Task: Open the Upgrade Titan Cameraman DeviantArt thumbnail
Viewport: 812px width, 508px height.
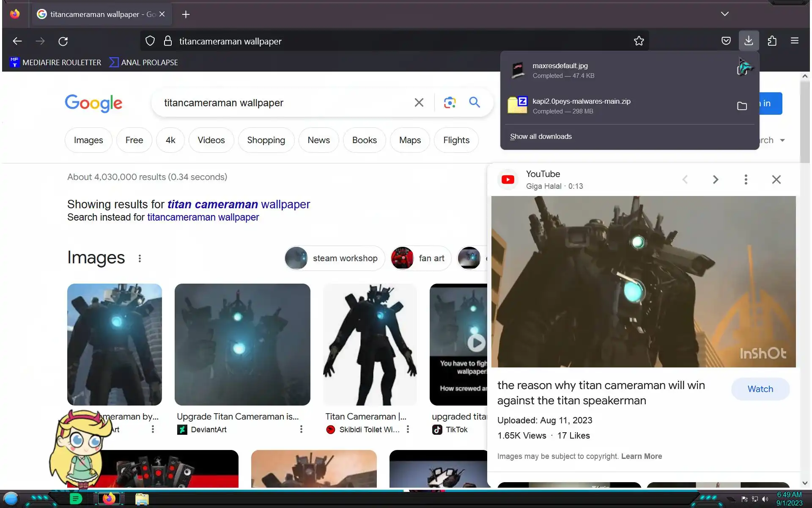Action: tap(242, 344)
